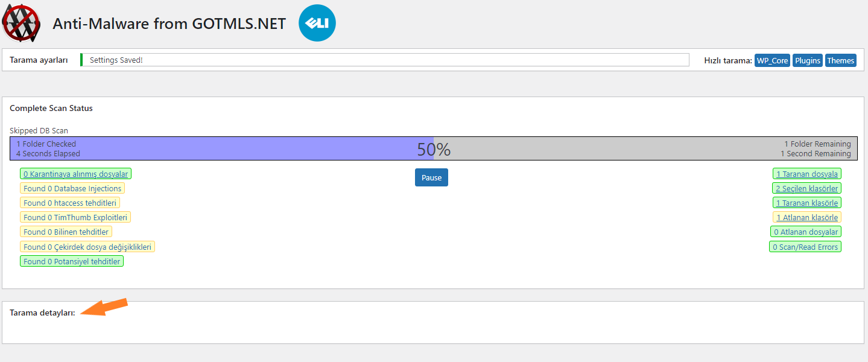
Task: View 2 Seçilen klasörler list
Action: 806,188
